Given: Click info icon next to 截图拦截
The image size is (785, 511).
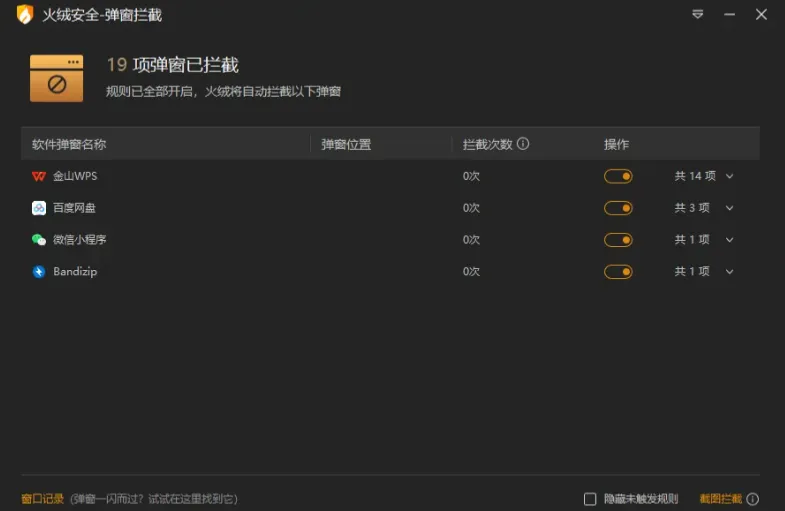Looking at the screenshot, I should [752, 499].
